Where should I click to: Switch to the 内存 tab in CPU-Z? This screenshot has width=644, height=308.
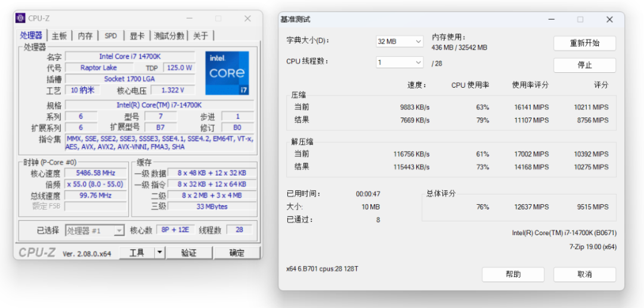[85, 36]
